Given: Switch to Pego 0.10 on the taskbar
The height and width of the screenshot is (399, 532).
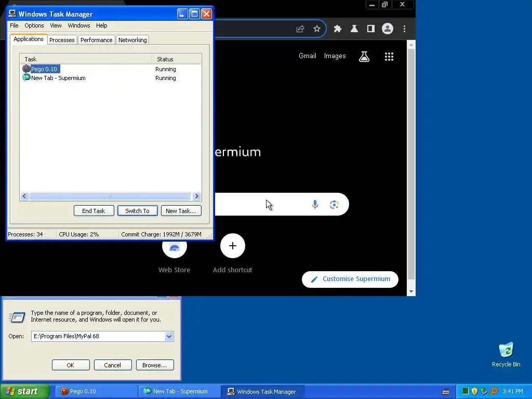Looking at the screenshot, I should tap(96, 392).
